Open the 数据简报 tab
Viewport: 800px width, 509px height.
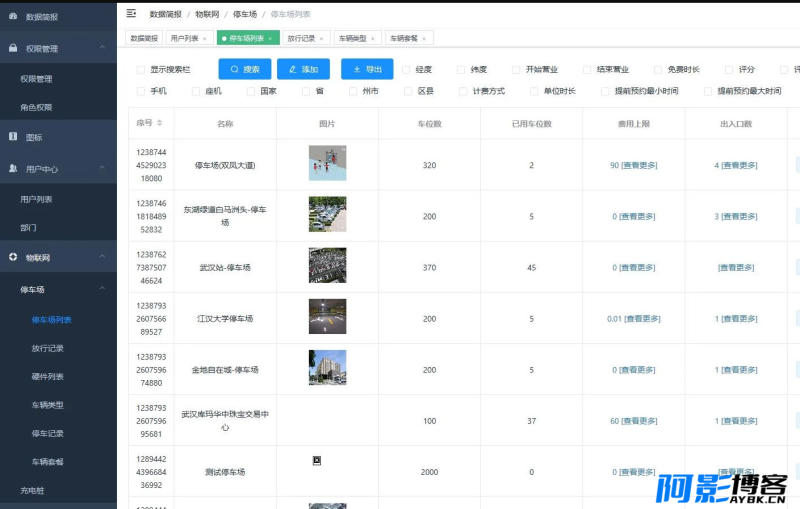point(144,38)
